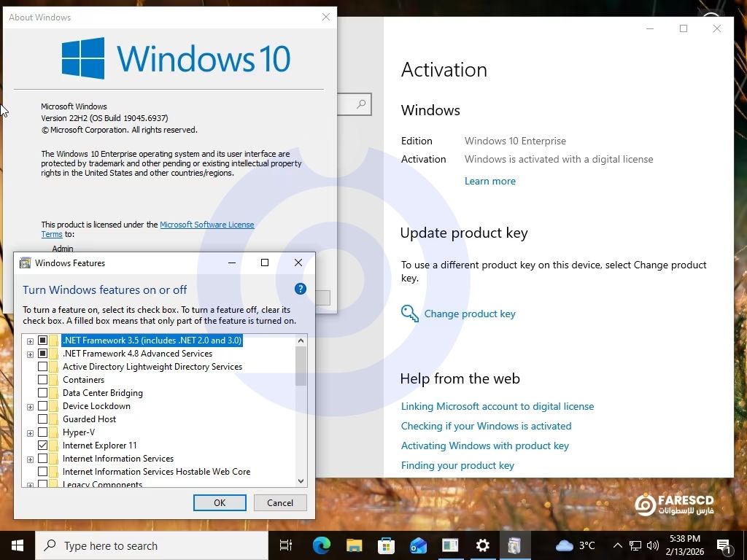Open File Explorer from the taskbar
The width and height of the screenshot is (747, 560).
pos(354,545)
